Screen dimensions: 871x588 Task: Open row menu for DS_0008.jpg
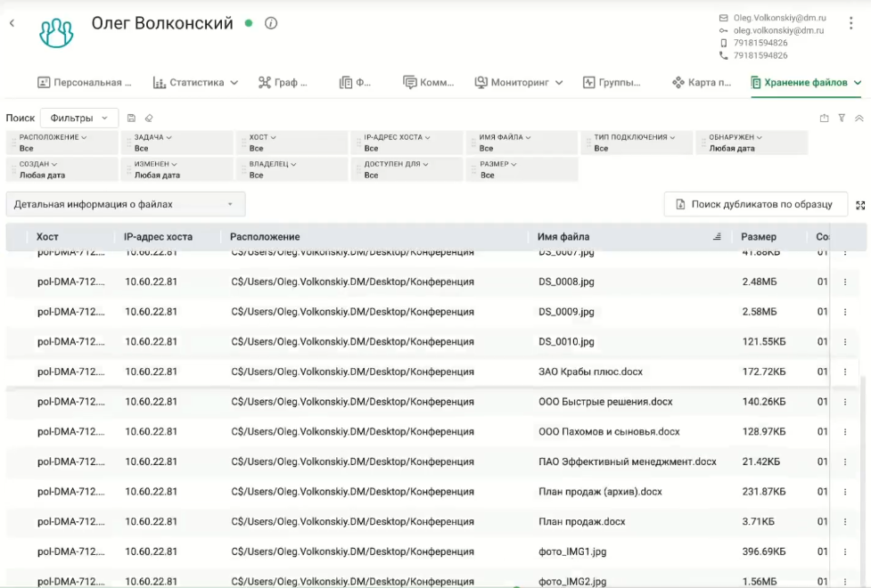tap(845, 282)
